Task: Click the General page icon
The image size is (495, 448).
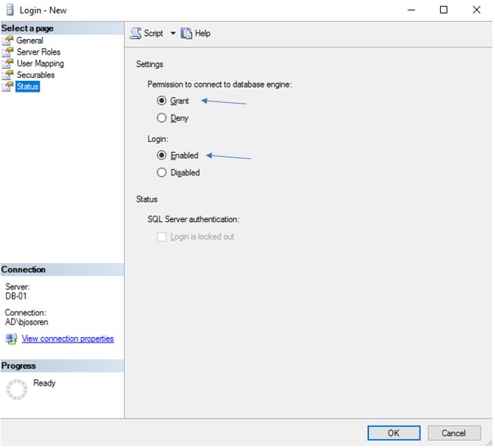Action: (8, 40)
